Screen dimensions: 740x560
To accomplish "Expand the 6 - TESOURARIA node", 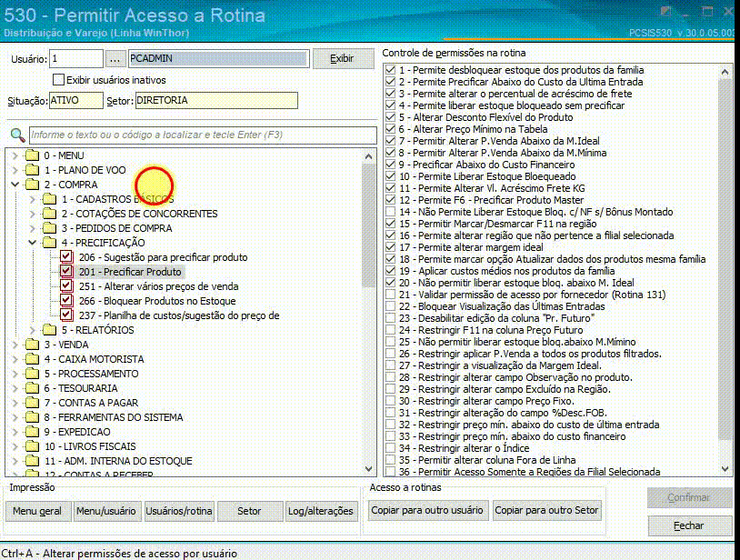I will (15, 389).
